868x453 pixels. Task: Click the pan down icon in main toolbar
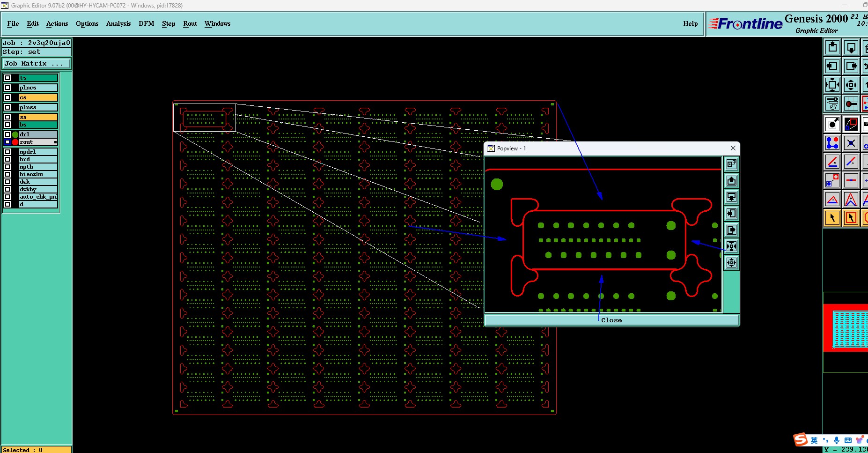click(x=851, y=47)
